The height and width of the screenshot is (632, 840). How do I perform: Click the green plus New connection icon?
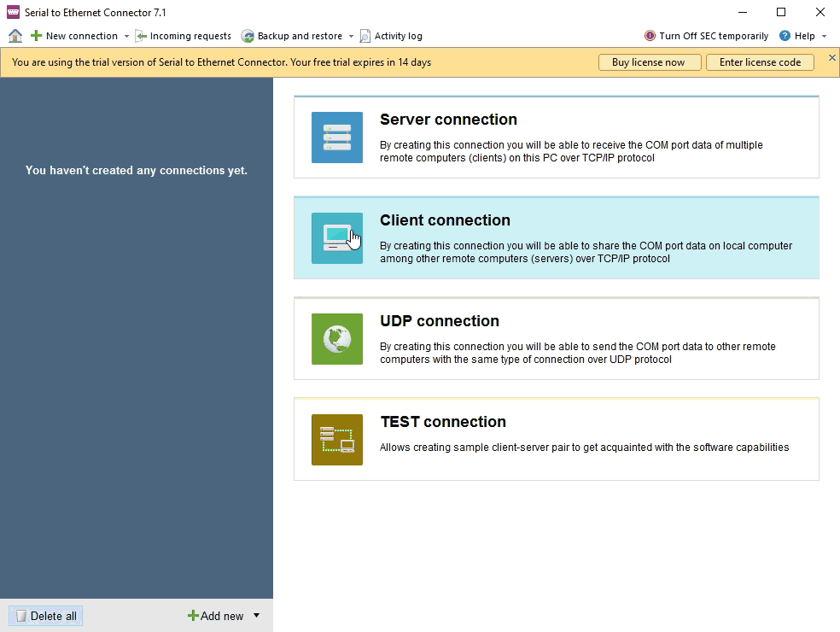pos(36,36)
